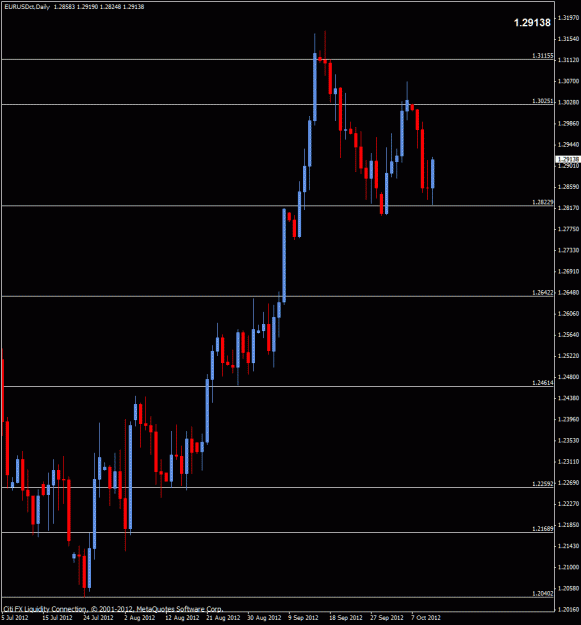Image resolution: width=581 pixels, height=625 pixels.
Task: Click the 1.20160 price axis value
Action: (568, 609)
